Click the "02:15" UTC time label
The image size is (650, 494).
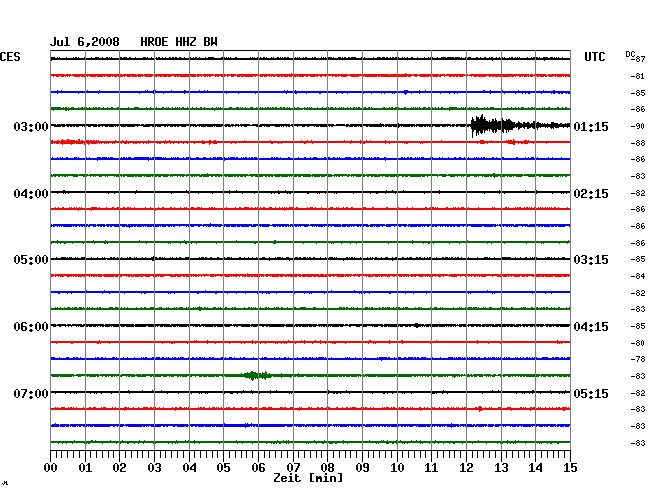click(x=591, y=194)
